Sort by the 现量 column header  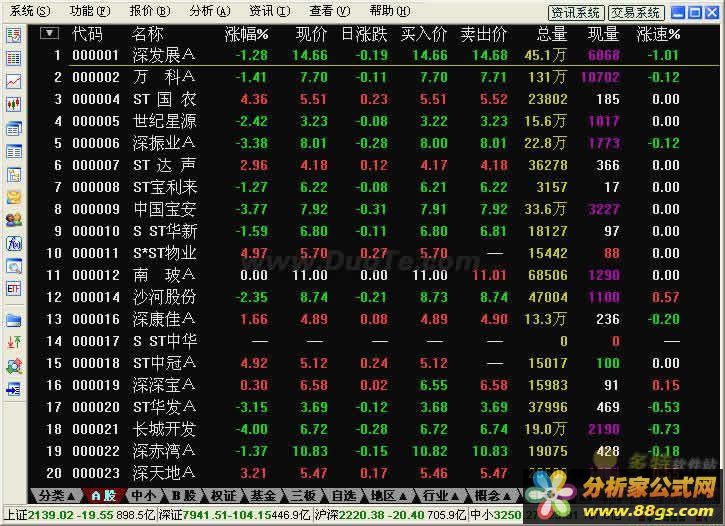click(x=603, y=34)
